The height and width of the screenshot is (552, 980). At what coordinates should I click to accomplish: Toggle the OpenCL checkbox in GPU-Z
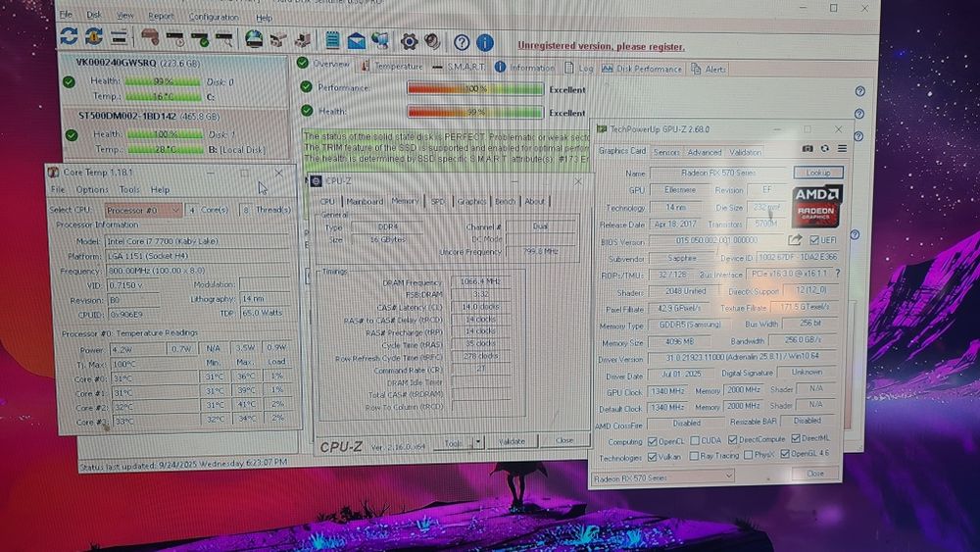[x=653, y=441]
